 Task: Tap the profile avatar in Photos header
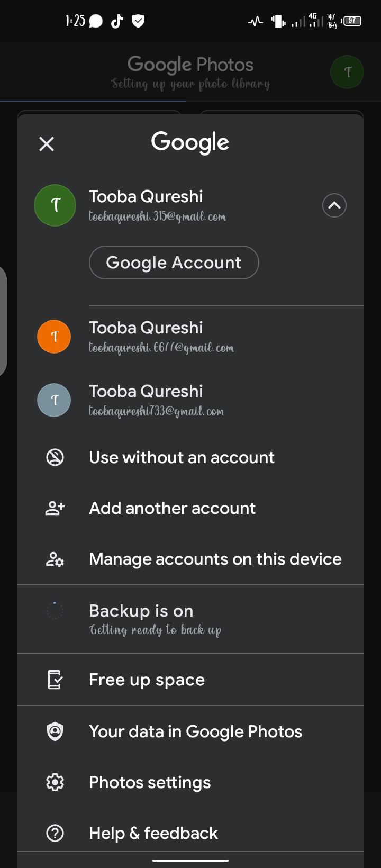coord(347,72)
